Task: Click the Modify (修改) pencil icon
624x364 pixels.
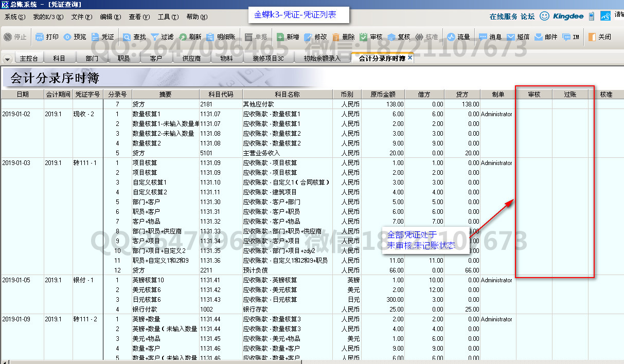Action: pos(308,37)
